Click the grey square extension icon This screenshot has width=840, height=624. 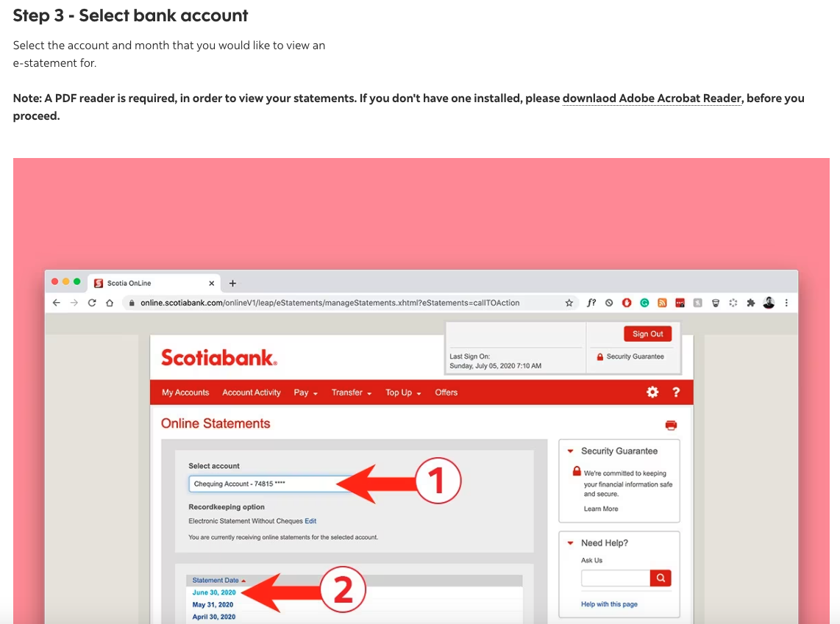click(x=697, y=303)
